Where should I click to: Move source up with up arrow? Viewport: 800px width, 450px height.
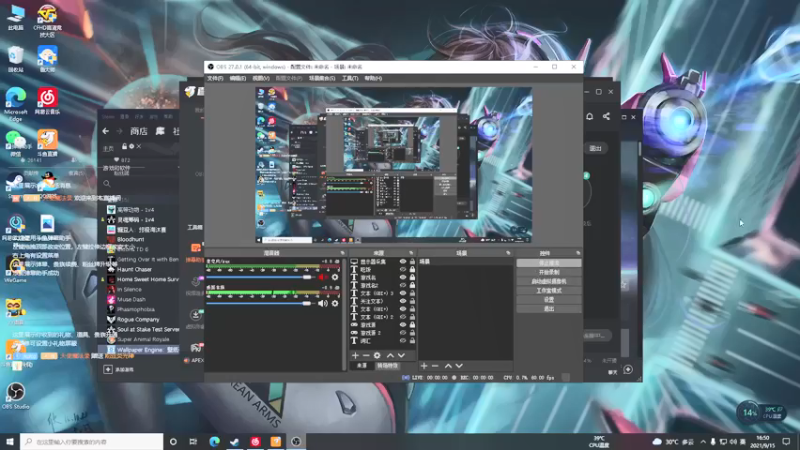pos(390,355)
